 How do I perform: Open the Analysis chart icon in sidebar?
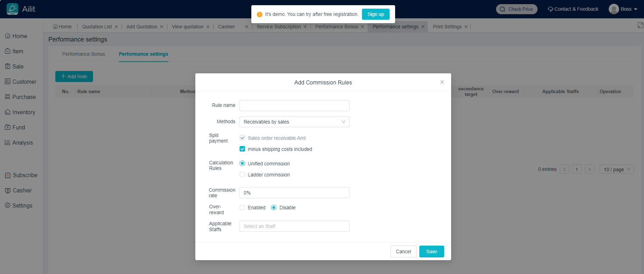click(8, 143)
